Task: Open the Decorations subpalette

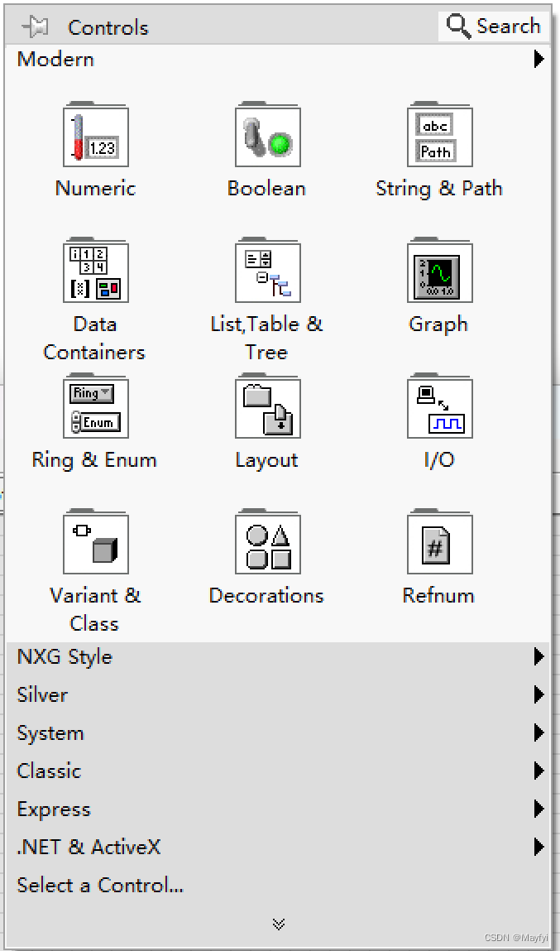Action: point(267,542)
